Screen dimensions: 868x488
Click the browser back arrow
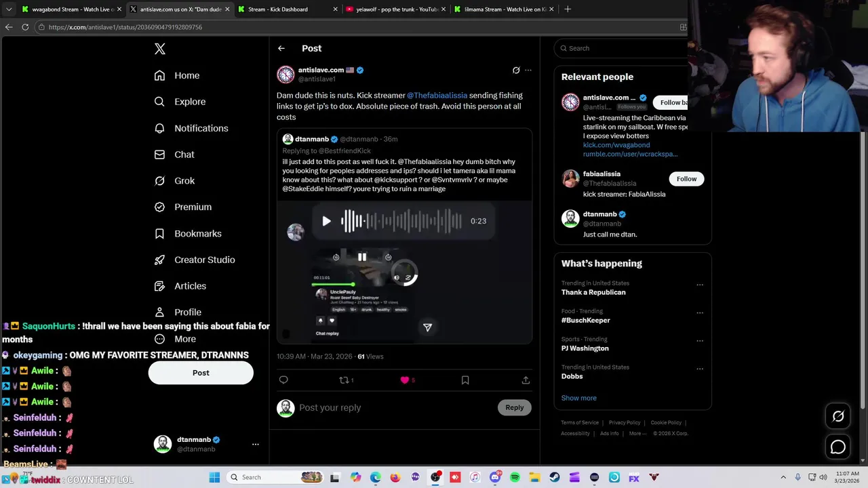pyautogui.click(x=9, y=27)
